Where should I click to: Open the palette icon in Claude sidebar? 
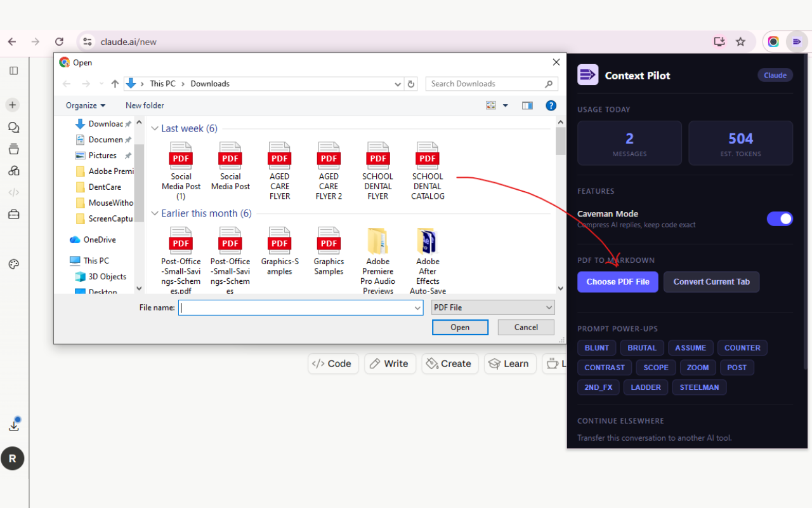tap(13, 264)
